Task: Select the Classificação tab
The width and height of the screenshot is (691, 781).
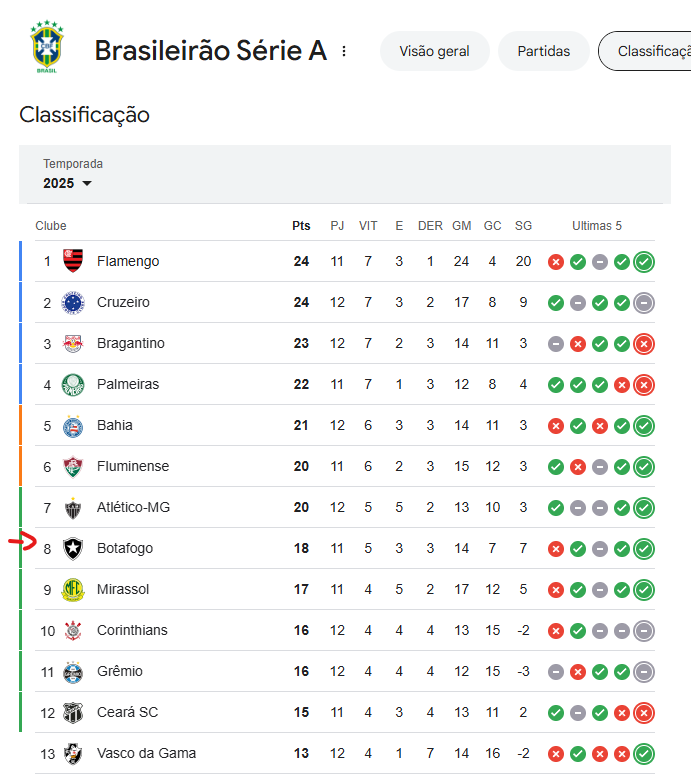Action: pos(646,51)
